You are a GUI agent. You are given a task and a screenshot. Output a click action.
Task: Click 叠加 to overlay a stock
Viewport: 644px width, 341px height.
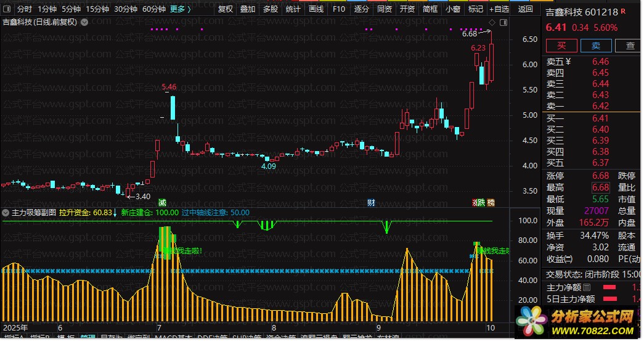[248, 9]
